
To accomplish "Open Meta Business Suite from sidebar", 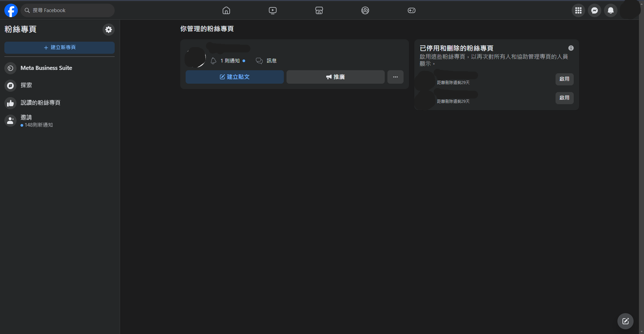I will pos(46,68).
